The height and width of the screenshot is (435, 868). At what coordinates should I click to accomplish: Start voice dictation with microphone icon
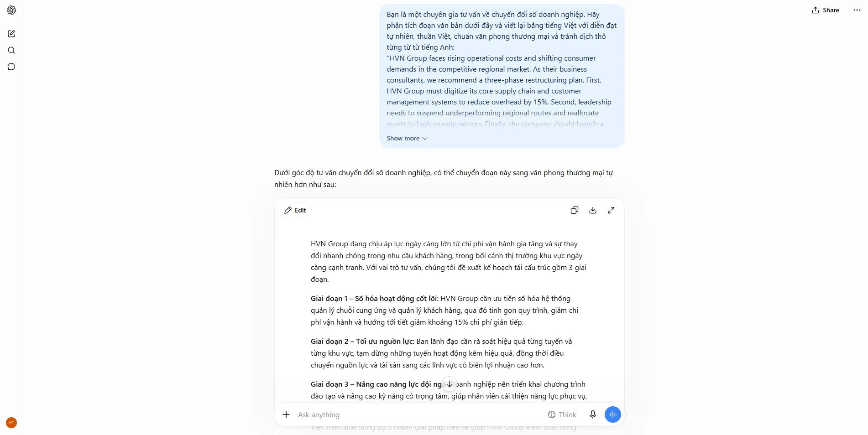click(592, 414)
